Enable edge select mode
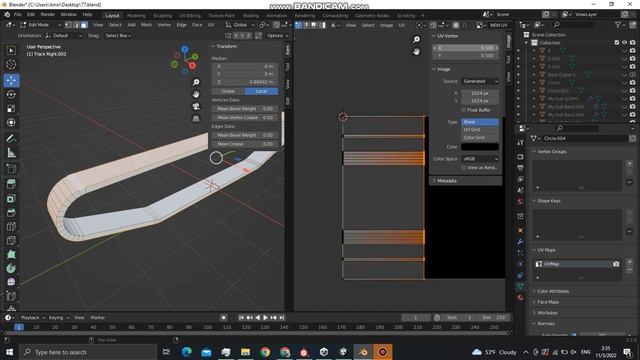 (76, 25)
